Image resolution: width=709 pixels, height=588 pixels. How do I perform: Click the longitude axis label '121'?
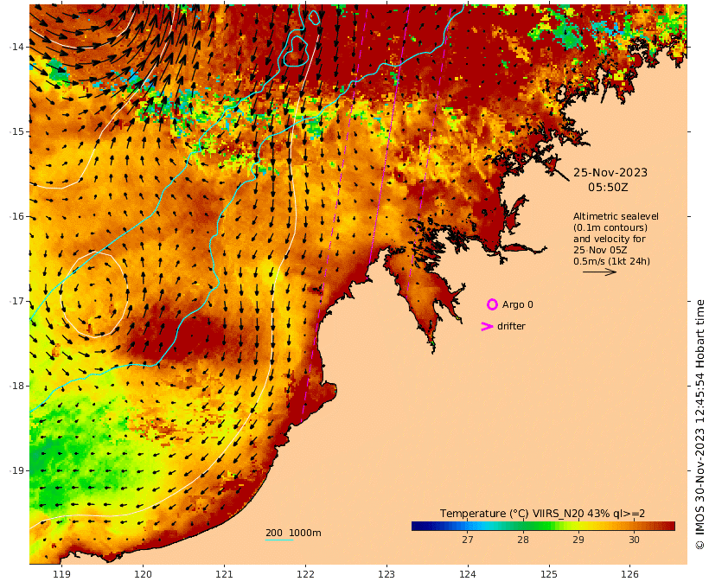click(x=224, y=574)
